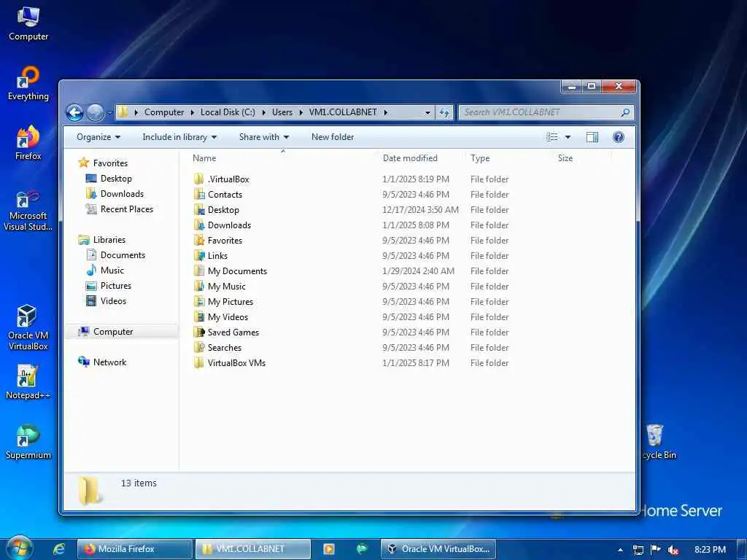747x560 pixels.
Task: Change your view icon in toolbar
Action: tap(552, 137)
